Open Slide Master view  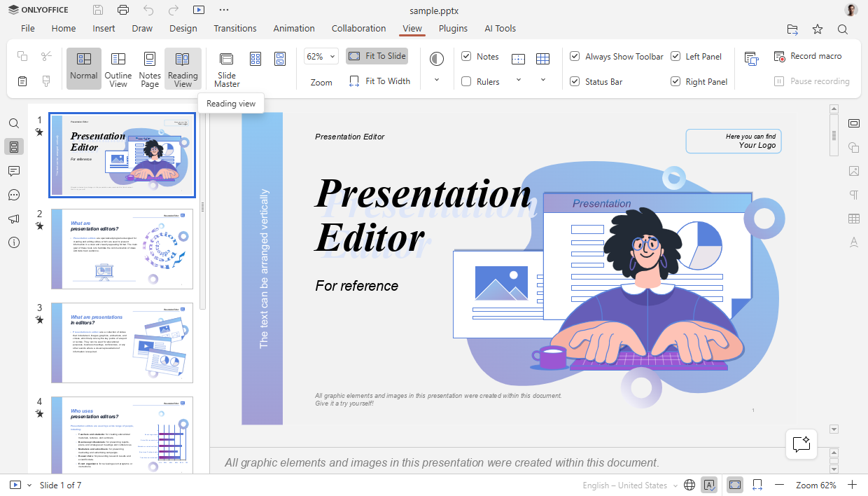tap(227, 68)
